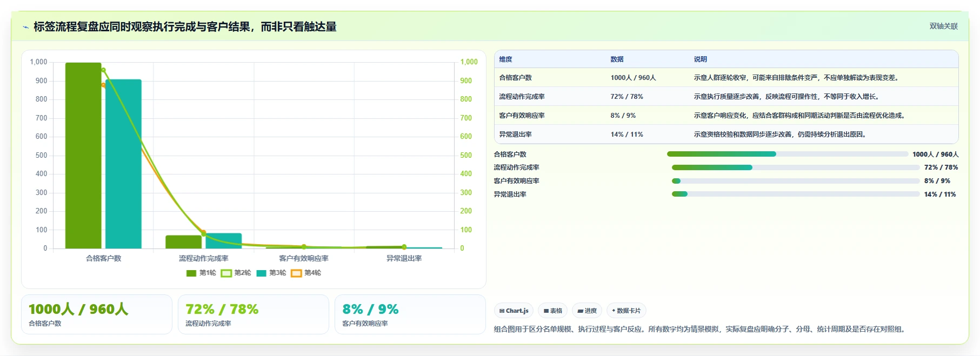
Task: Click the teal 流程动作完成率 bar
Action: point(223,241)
